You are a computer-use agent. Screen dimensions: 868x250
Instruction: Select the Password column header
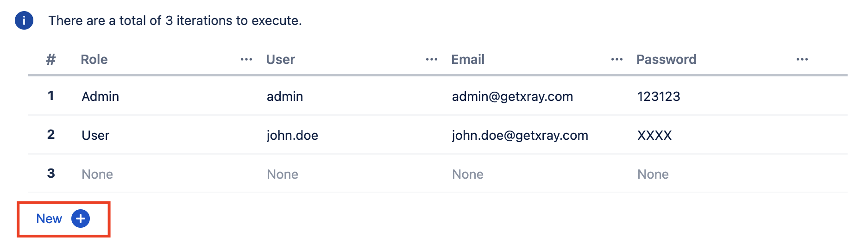point(666,59)
